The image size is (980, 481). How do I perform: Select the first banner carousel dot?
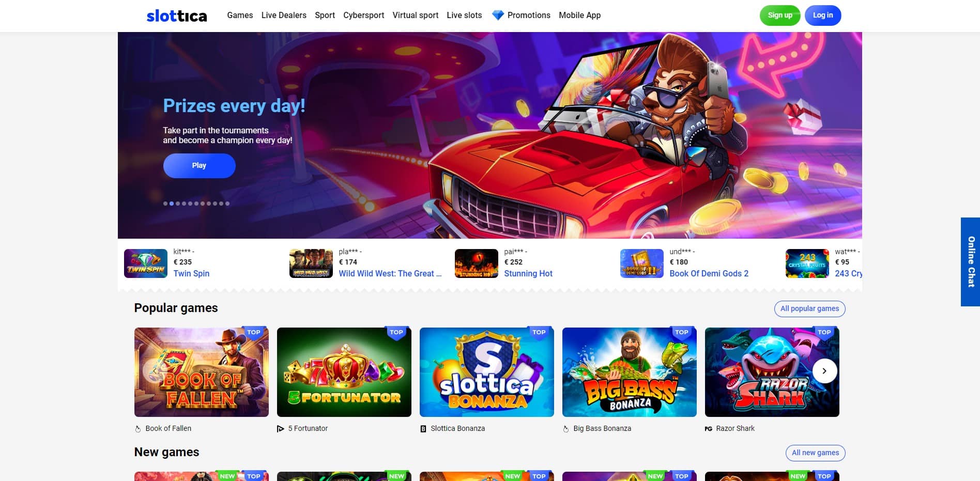[x=165, y=204]
